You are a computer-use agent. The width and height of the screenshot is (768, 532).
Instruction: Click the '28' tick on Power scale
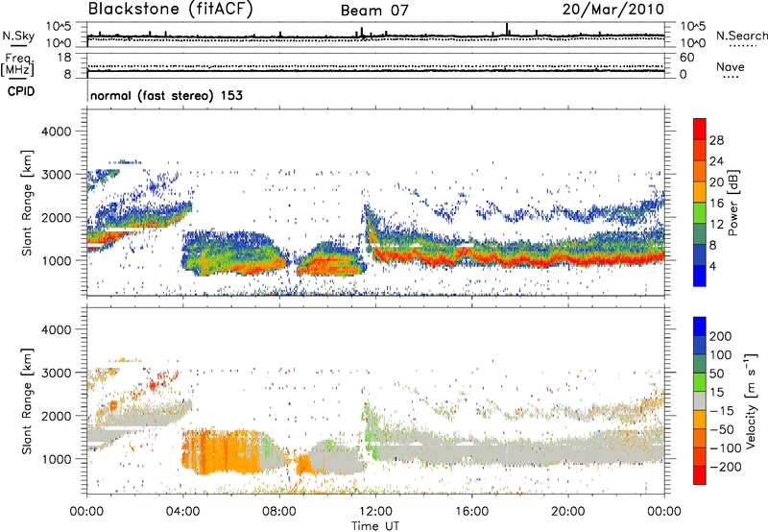click(716, 140)
